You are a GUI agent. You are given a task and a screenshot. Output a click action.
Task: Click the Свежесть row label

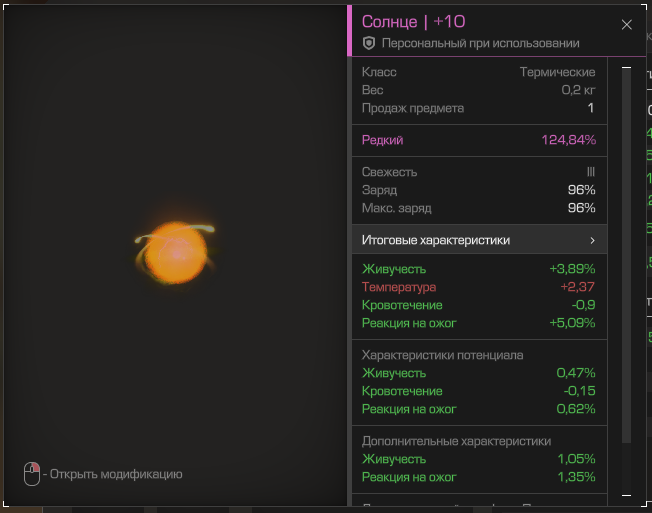pyautogui.click(x=389, y=172)
